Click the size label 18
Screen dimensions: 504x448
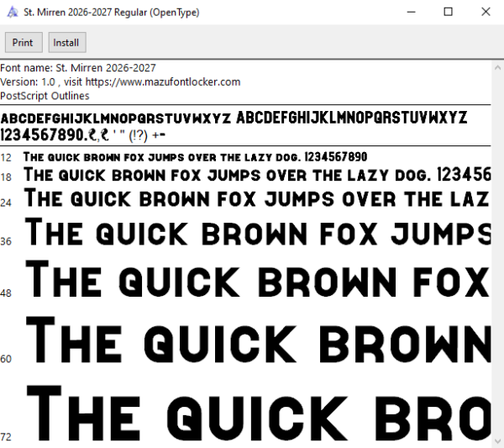pyautogui.click(x=6, y=177)
